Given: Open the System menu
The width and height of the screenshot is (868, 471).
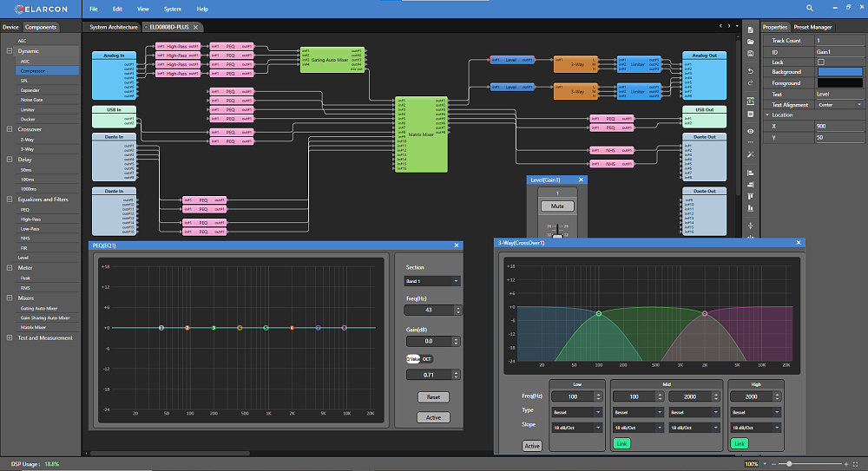Looking at the screenshot, I should pos(172,9).
